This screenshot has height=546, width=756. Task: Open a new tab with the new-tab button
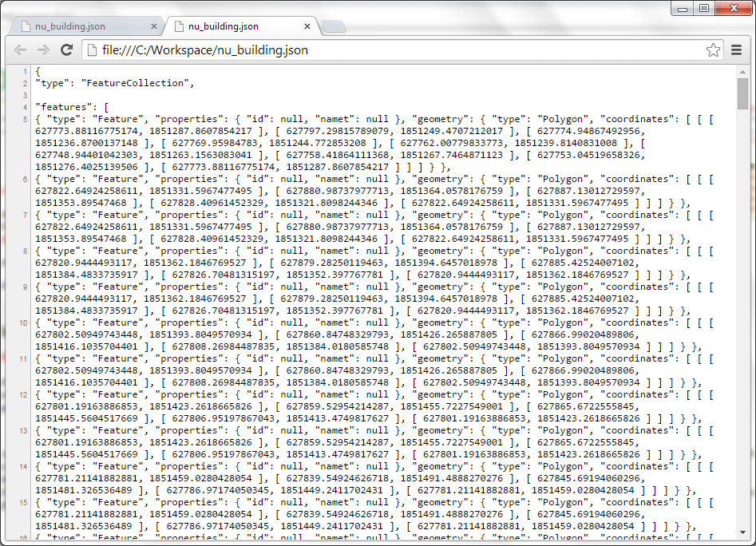[333, 26]
